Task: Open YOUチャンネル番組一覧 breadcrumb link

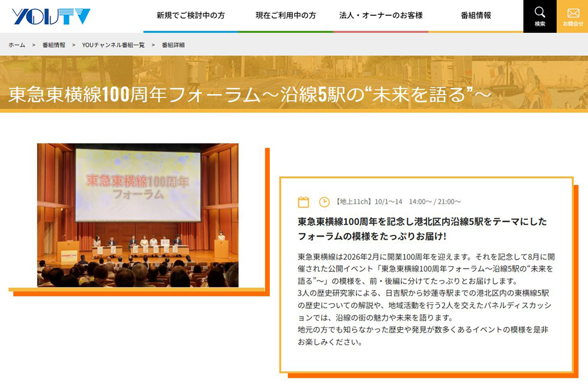Action: [x=113, y=45]
